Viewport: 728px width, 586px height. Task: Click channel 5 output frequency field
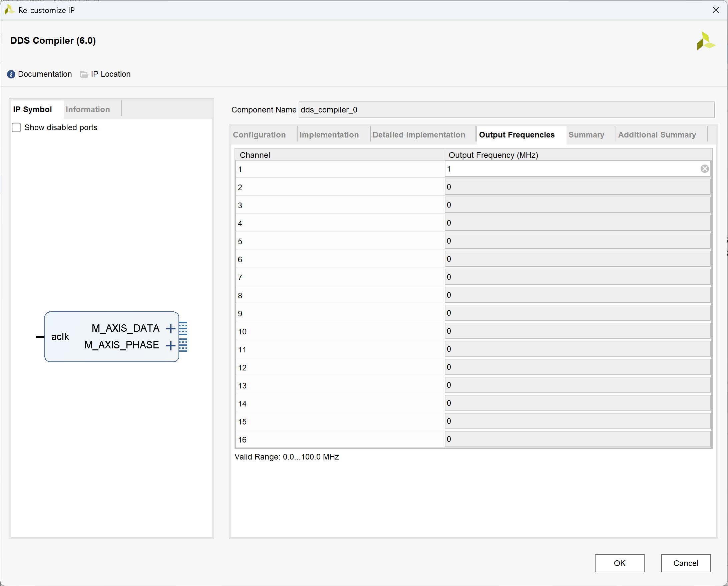tap(578, 241)
